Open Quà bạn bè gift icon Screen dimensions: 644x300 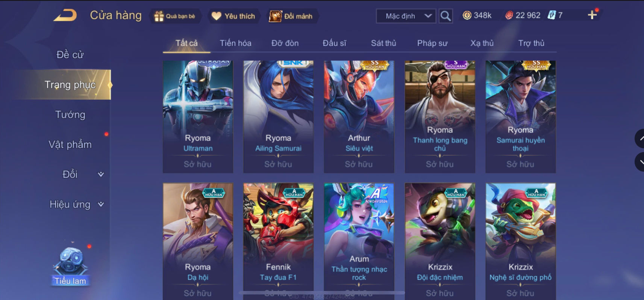(159, 16)
